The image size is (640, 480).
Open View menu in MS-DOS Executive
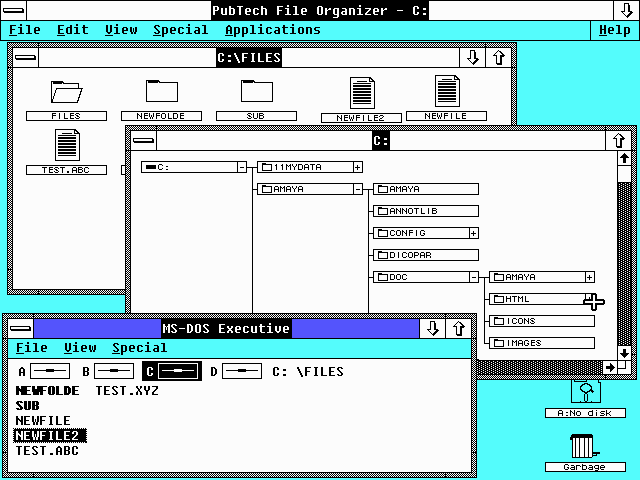80,348
